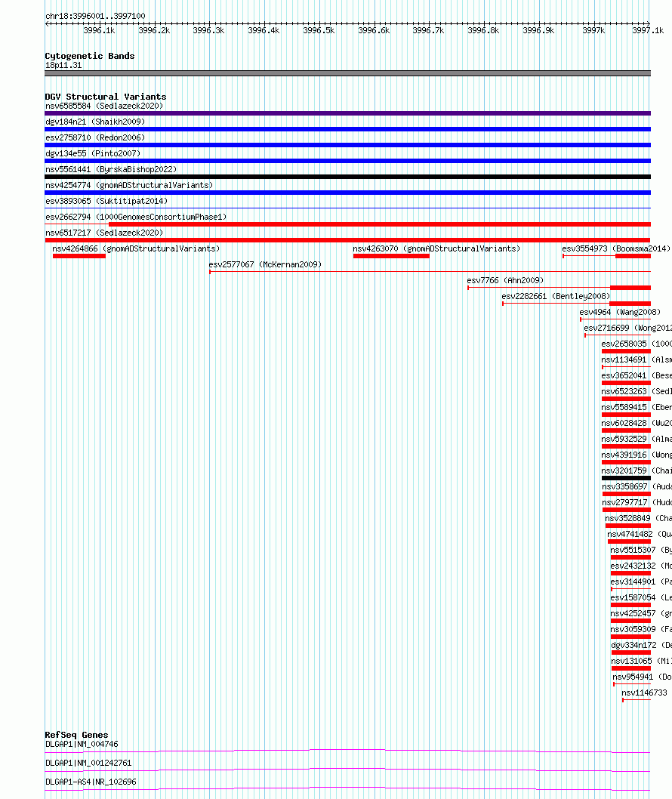Open esv4964 (Wang2008) variant
This screenshot has width=672, height=799.
(620, 312)
